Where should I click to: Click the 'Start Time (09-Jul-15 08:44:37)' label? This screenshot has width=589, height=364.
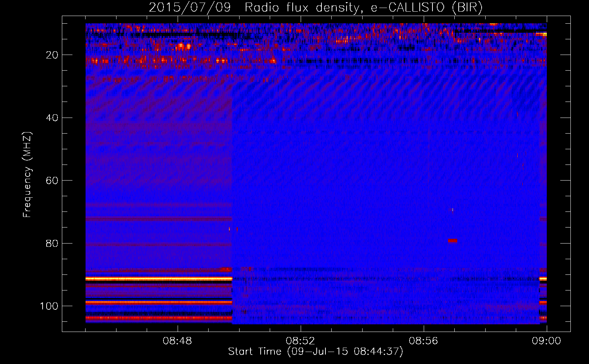point(316,352)
